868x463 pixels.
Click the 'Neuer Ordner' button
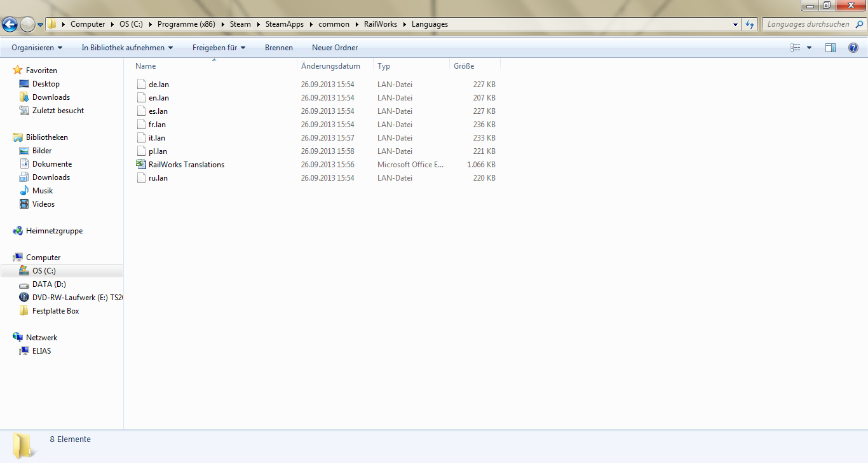[335, 48]
